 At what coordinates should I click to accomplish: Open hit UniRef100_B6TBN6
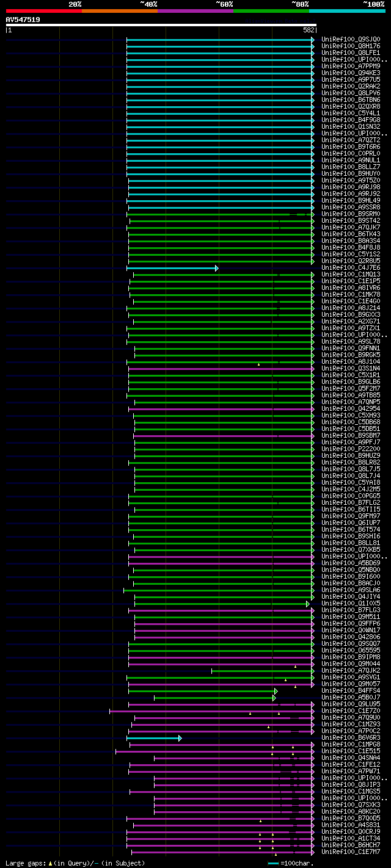pos(351,99)
